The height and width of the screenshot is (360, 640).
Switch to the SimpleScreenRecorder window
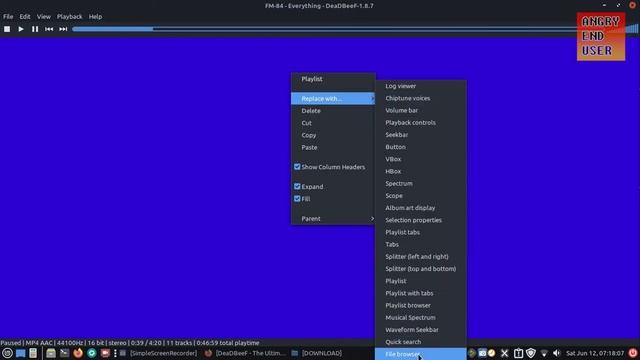[158, 353]
